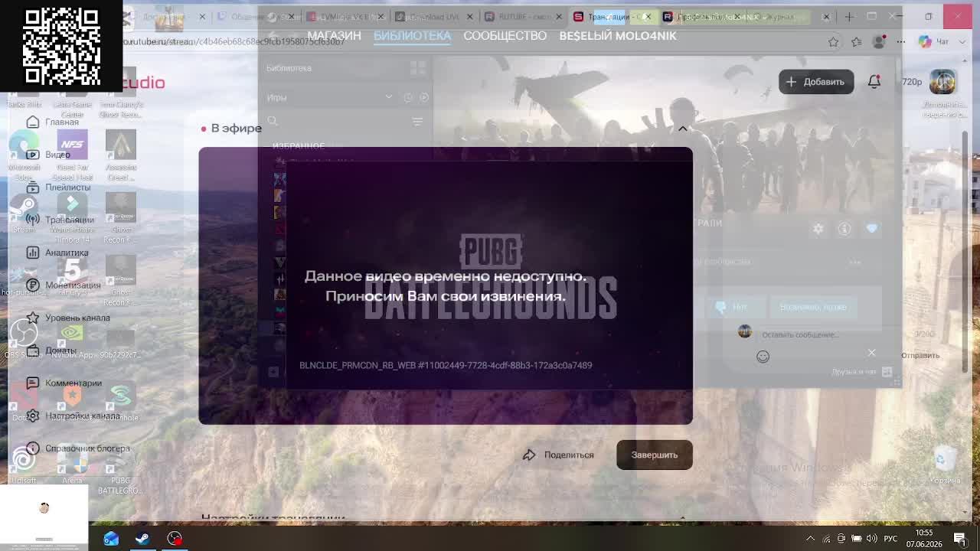Screen dimensions: 980x551
Task: Open the Copilot Чат button
Action: coord(933,42)
